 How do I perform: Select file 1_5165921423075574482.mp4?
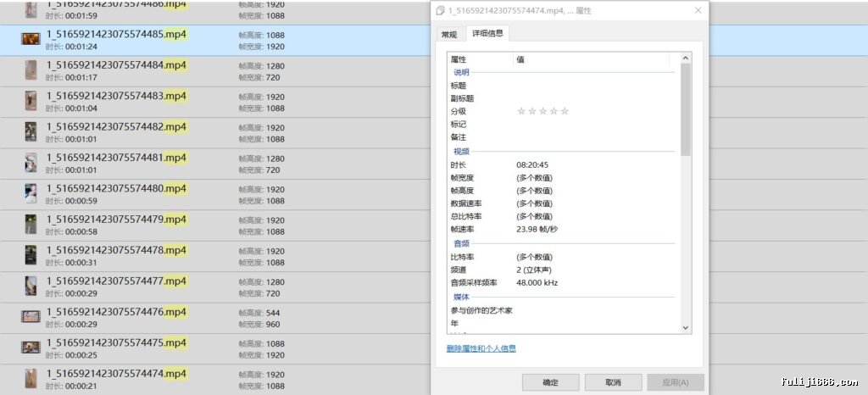point(216,133)
